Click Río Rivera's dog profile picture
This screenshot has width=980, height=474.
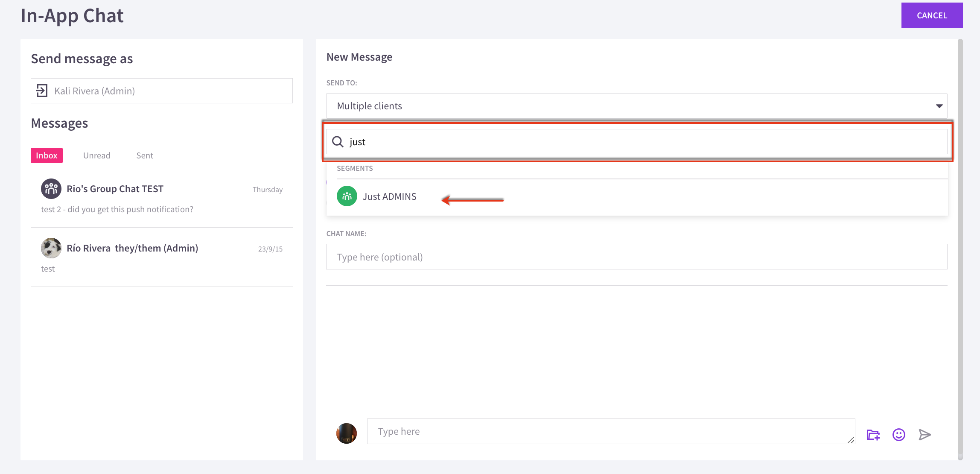click(51, 248)
